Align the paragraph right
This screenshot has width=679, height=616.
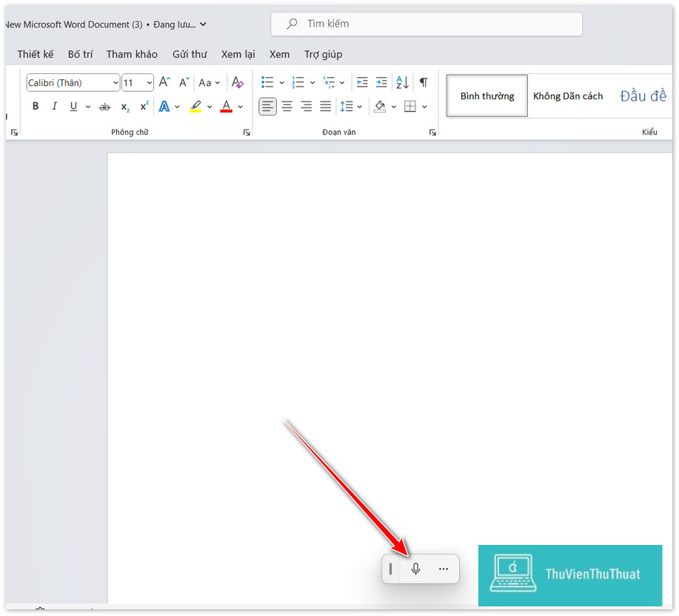coord(306,107)
